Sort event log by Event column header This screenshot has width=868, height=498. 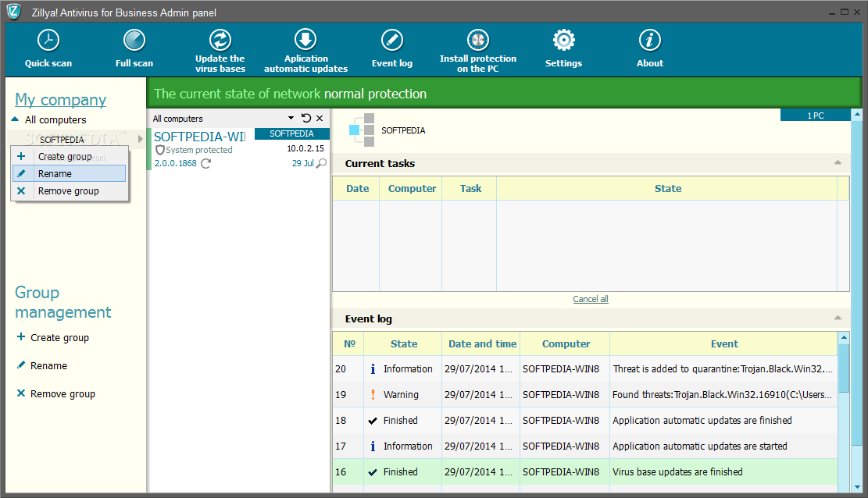click(x=724, y=343)
